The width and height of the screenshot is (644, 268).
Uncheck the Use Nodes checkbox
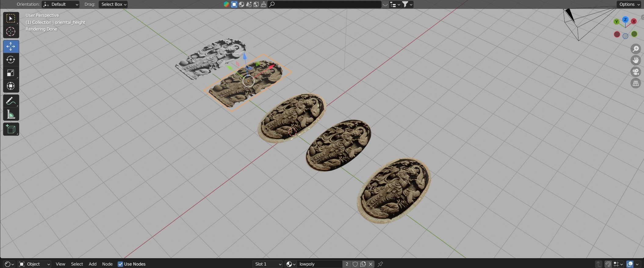[120, 264]
